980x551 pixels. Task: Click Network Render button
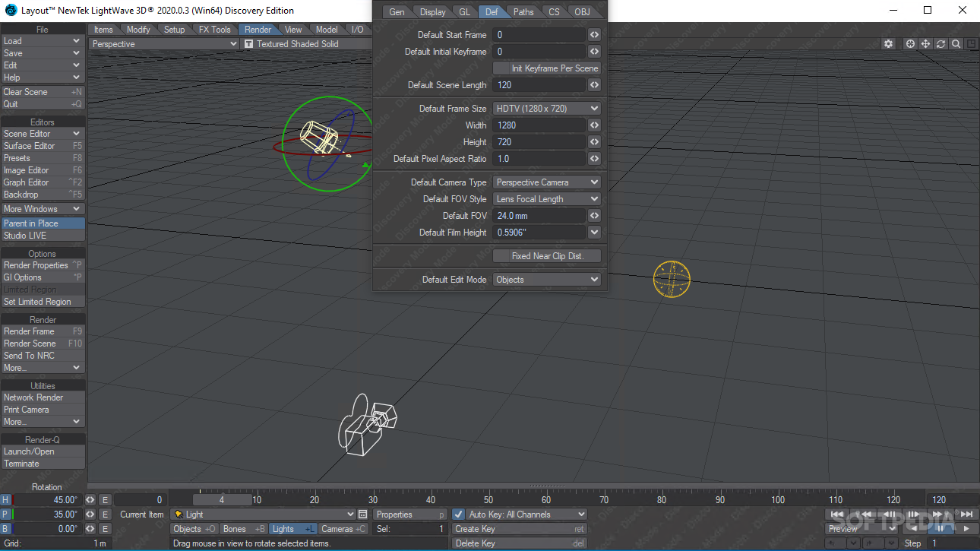43,397
